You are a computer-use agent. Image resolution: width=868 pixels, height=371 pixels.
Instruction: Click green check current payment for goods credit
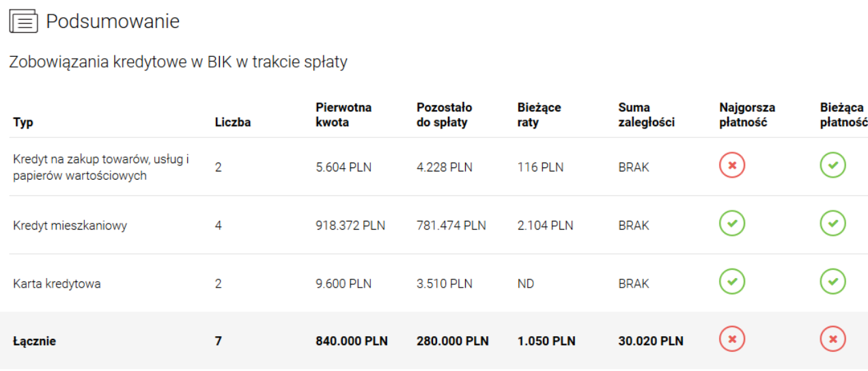[x=833, y=165]
